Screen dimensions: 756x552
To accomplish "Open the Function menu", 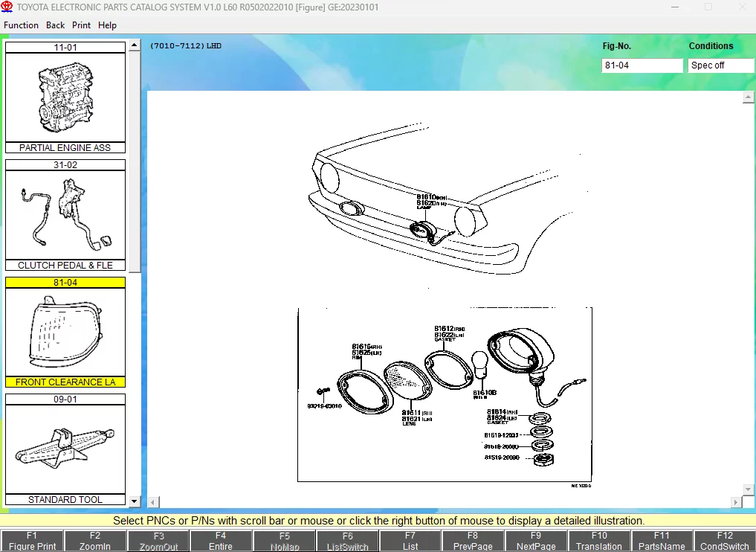I will 21,25.
